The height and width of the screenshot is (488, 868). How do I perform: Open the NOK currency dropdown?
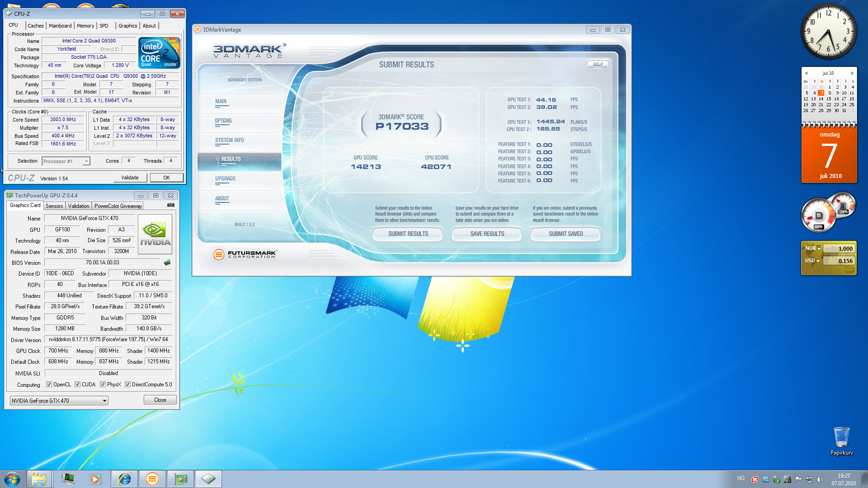[813, 249]
